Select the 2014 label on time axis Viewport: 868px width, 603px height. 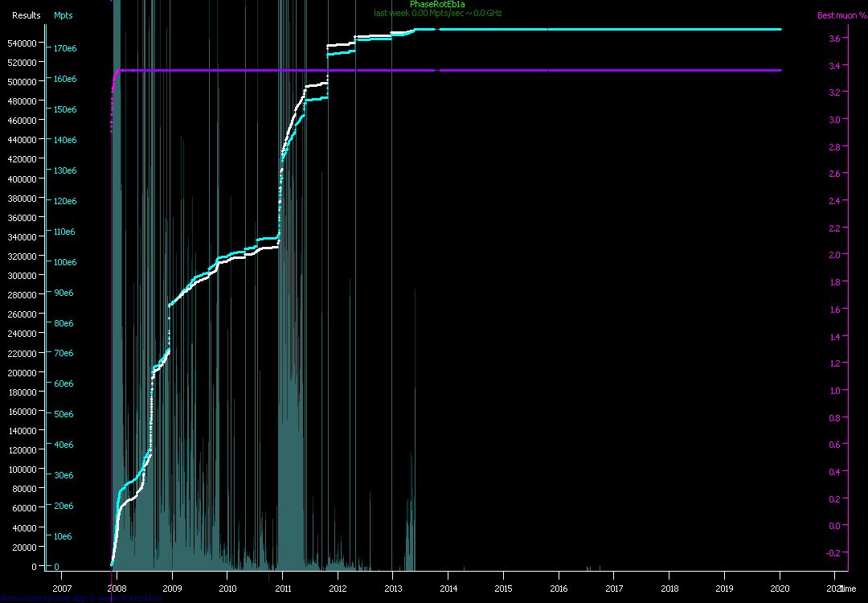click(x=448, y=588)
